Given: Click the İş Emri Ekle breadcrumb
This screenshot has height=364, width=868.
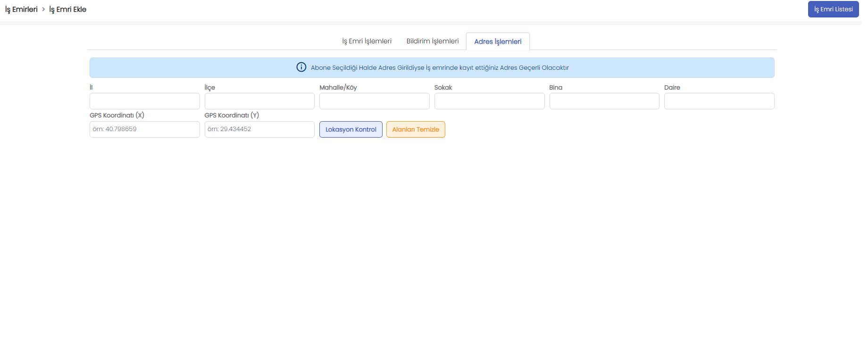Looking at the screenshot, I should pos(67,9).
